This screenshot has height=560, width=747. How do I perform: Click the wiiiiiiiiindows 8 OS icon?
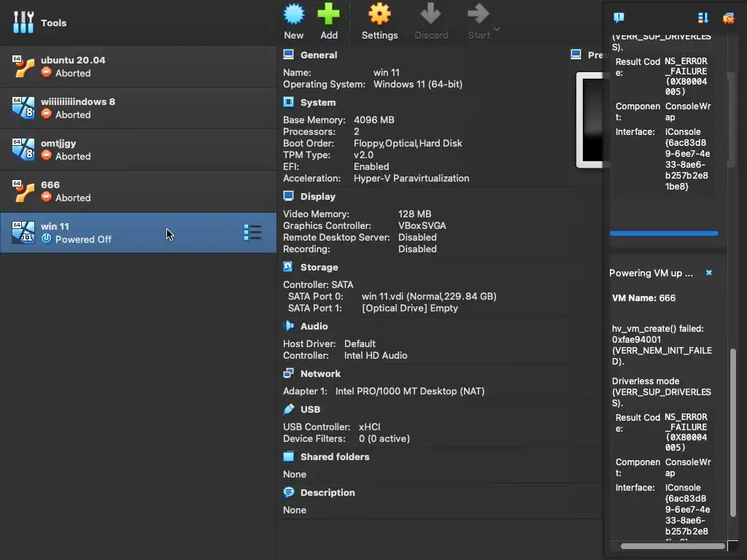tap(23, 108)
